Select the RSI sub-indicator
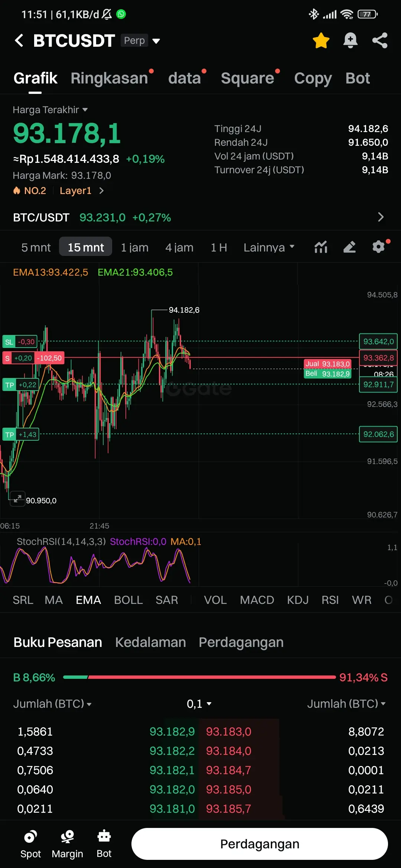The image size is (401, 868). pyautogui.click(x=330, y=600)
